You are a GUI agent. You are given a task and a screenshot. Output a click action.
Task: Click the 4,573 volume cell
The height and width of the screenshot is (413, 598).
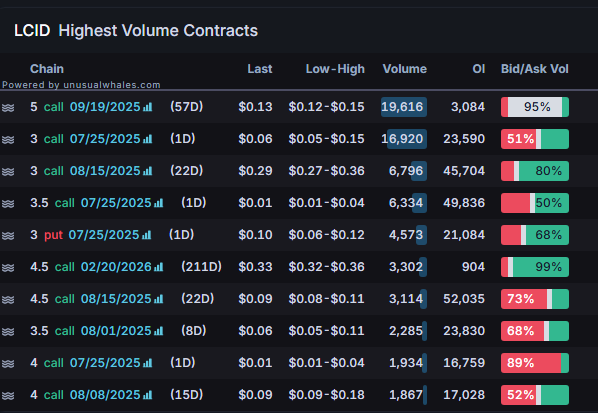(x=407, y=235)
